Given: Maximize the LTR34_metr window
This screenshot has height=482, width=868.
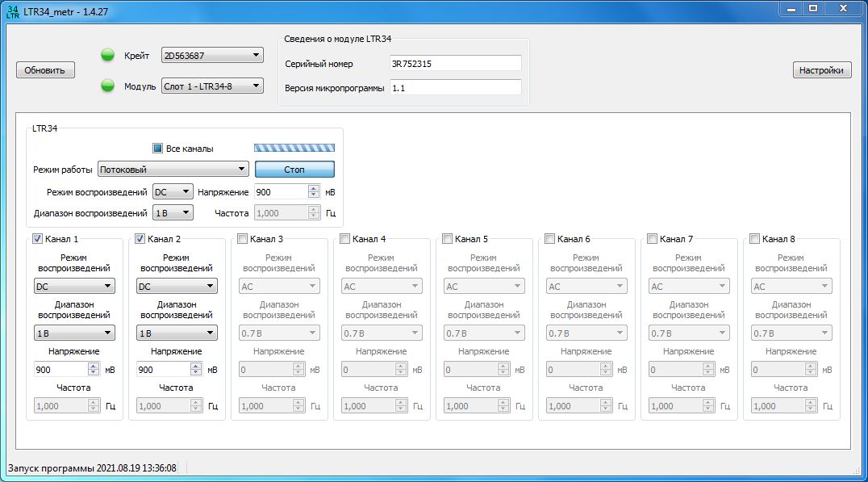Looking at the screenshot, I should (813, 8).
